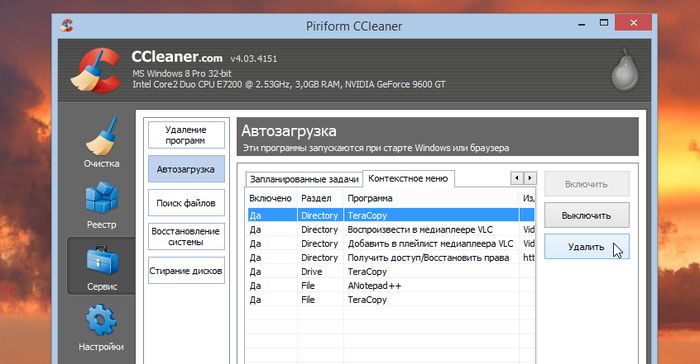Click the Удалить delete button
The width and height of the screenshot is (700, 364).
[x=587, y=247]
